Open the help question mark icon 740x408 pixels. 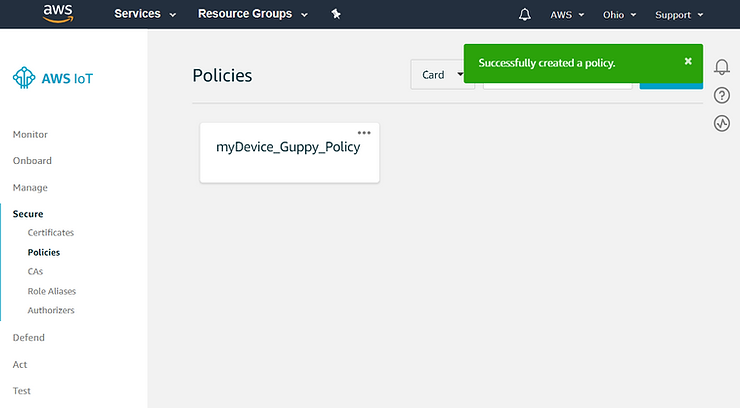[722, 95]
